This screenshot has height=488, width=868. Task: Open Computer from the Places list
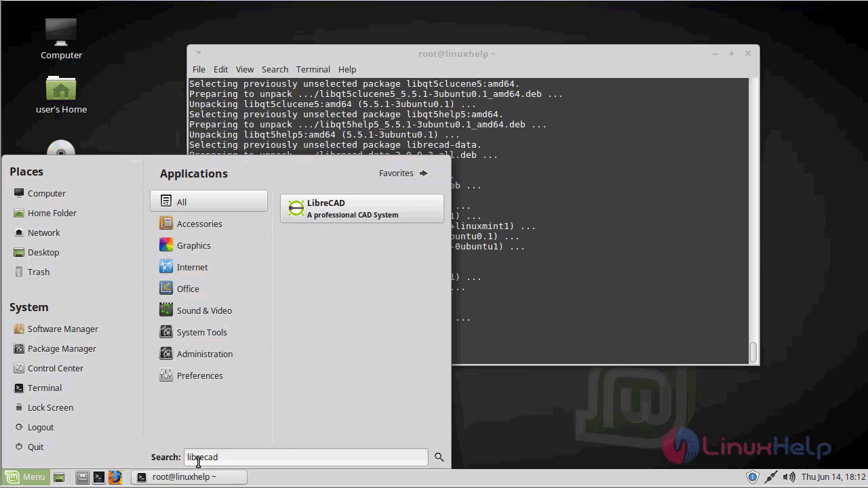point(39,193)
